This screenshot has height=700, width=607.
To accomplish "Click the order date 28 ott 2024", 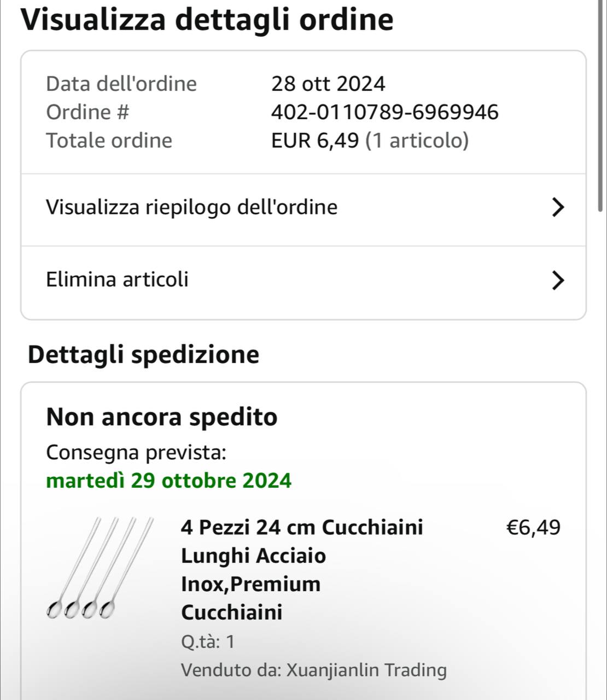I will tap(328, 84).
